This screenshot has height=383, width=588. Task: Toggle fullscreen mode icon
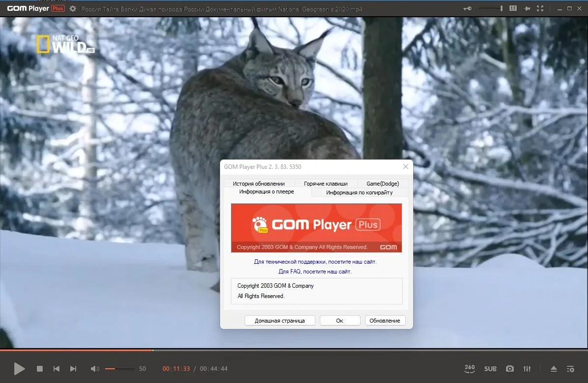tap(540, 8)
